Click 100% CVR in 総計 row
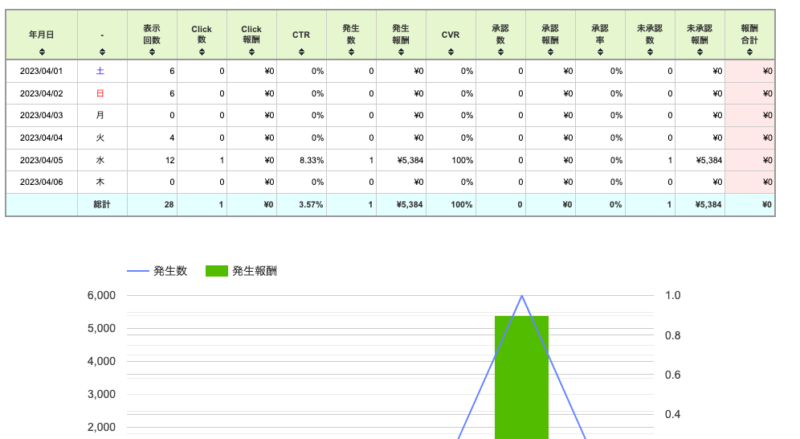Image resolution: width=800 pixels, height=439 pixels. pyautogui.click(x=462, y=205)
